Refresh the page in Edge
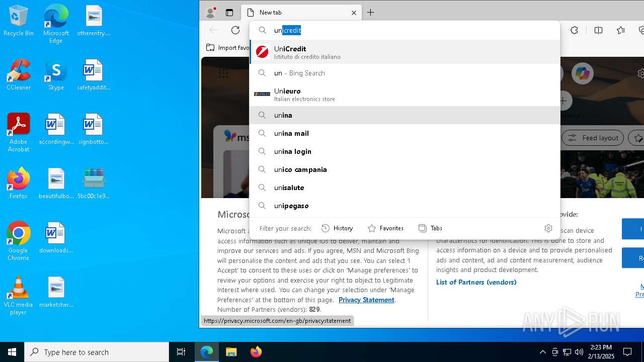 [235, 30]
